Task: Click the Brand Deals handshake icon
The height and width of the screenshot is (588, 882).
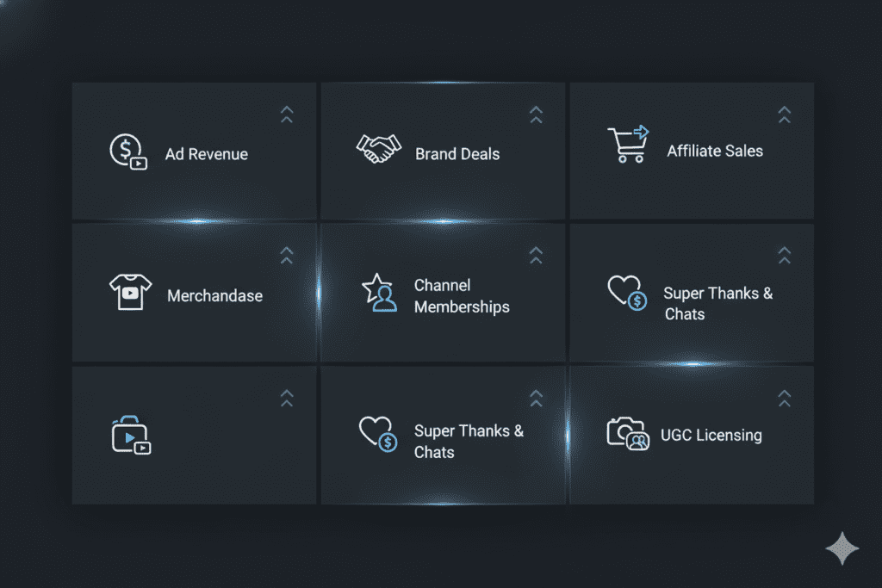Action: pos(379,148)
